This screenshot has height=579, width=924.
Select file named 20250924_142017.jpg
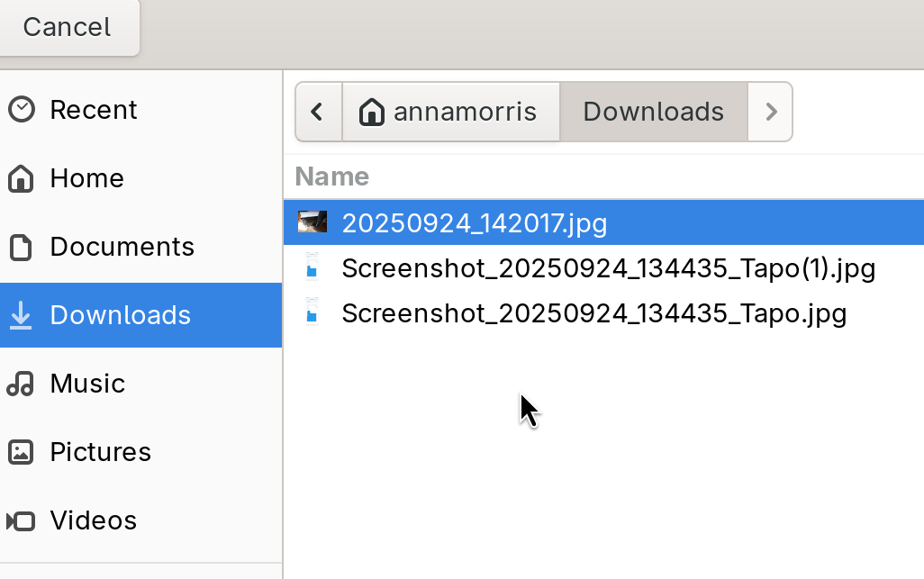click(x=475, y=222)
